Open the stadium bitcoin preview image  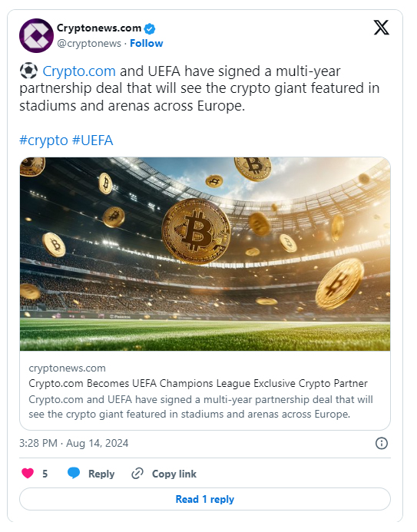205,254
